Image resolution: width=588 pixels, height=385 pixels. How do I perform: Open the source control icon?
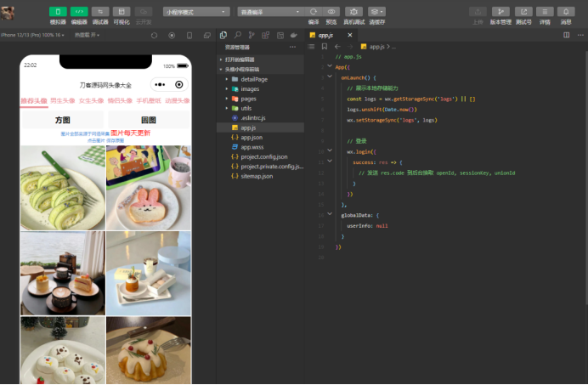click(x=252, y=35)
